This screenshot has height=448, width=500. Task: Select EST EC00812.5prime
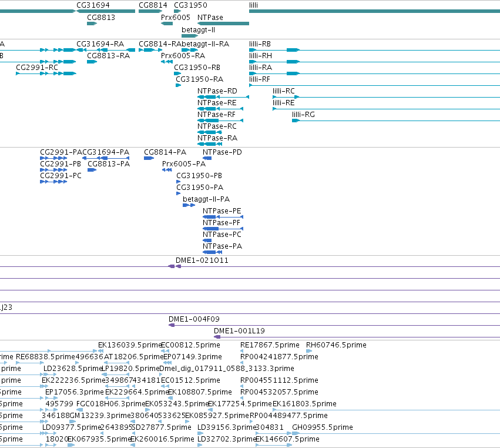pos(190,345)
